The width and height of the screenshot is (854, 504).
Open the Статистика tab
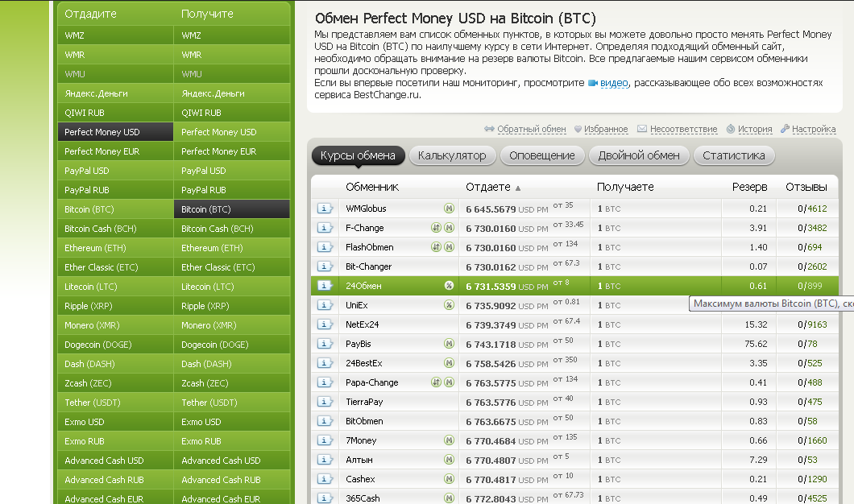click(734, 155)
